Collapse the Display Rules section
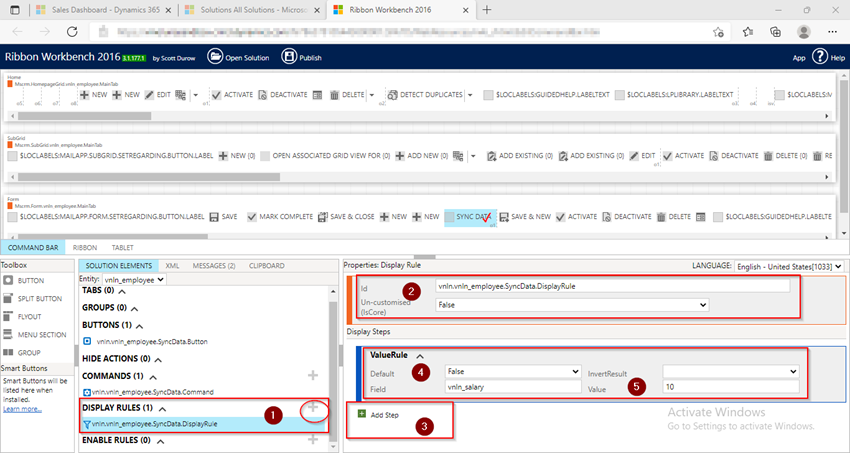 click(162, 409)
